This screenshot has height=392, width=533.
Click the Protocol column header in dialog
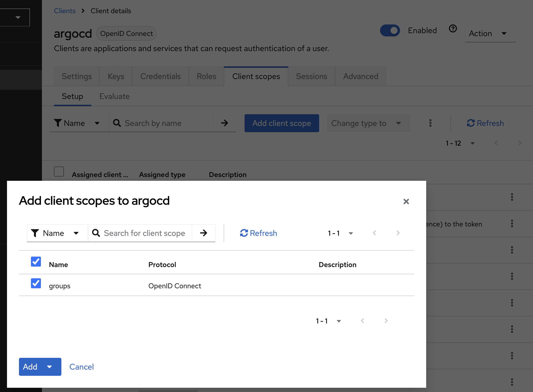point(162,265)
